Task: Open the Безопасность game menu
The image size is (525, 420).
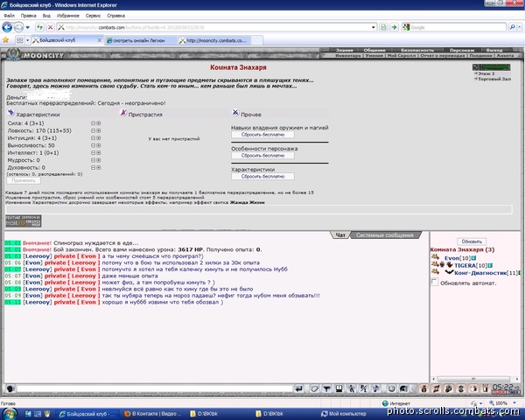Action: (417, 50)
